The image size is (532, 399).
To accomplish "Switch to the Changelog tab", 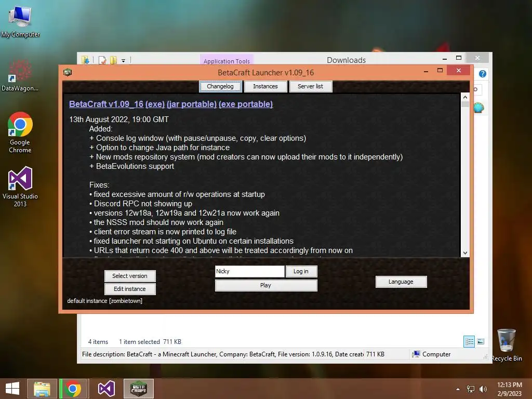I will click(220, 86).
